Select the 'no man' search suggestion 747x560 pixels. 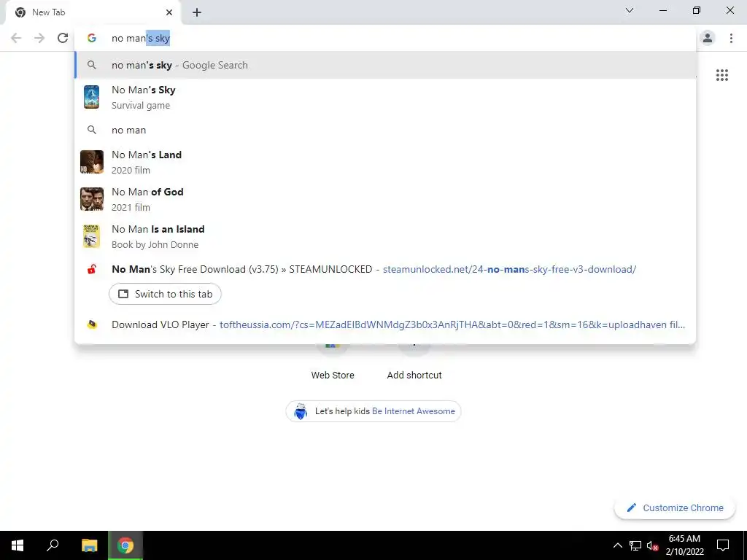(385, 130)
